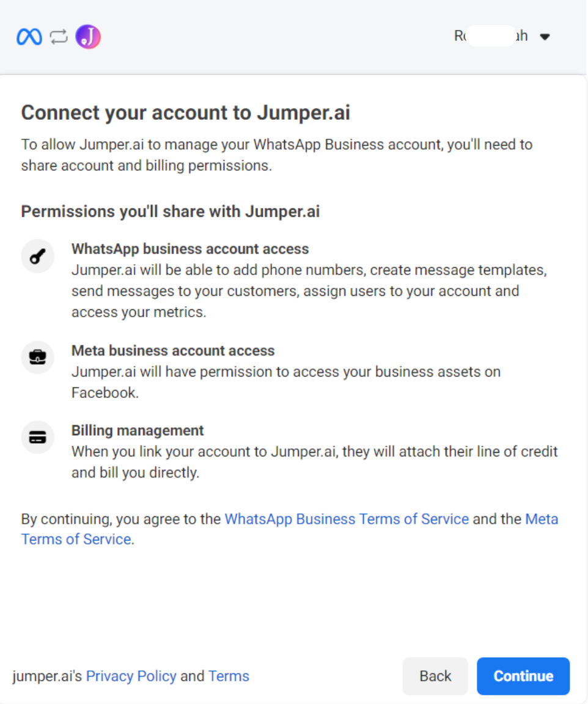This screenshot has height=704, width=588.
Task: Click the purple Jumper.ai "J" logo icon
Action: 87,36
